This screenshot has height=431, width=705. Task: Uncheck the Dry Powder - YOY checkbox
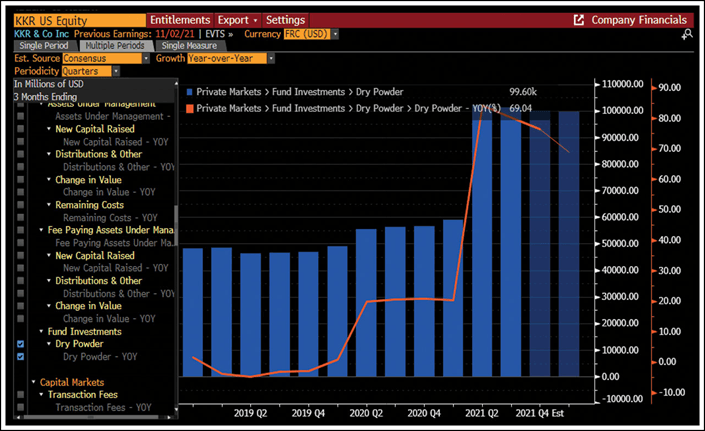click(x=21, y=356)
